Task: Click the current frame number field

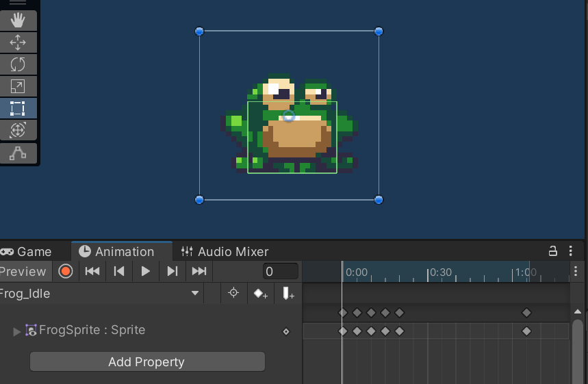Action: 280,272
